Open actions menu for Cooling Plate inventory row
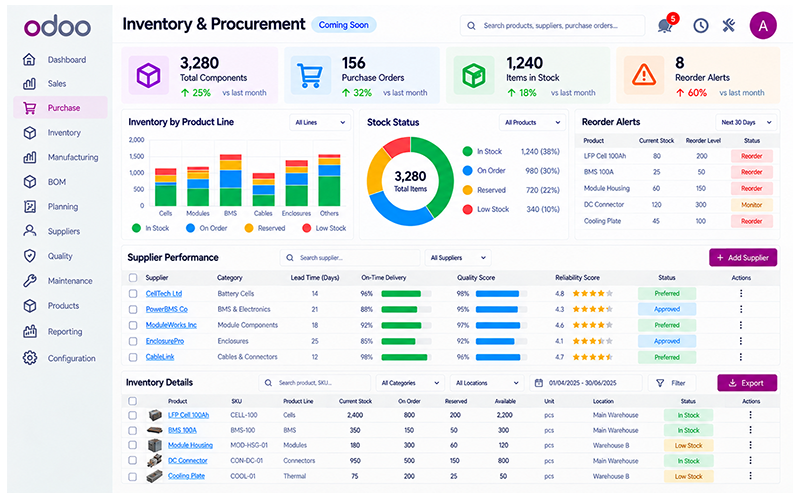 [750, 476]
